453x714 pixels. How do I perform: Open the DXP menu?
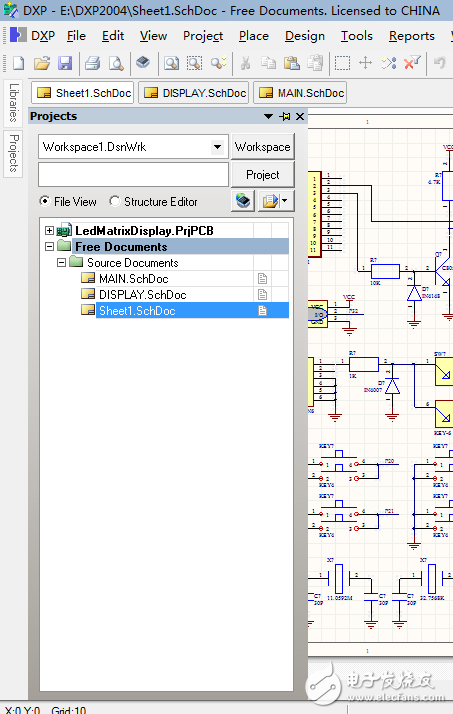pyautogui.click(x=43, y=36)
